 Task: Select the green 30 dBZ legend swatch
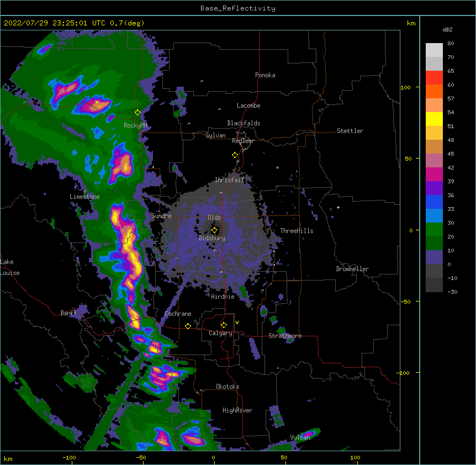click(434, 230)
